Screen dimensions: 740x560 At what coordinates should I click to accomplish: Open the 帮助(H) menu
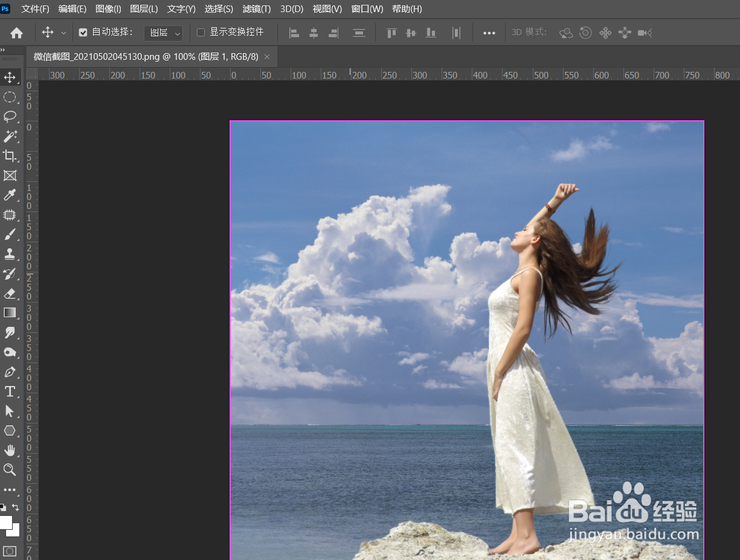point(407,9)
